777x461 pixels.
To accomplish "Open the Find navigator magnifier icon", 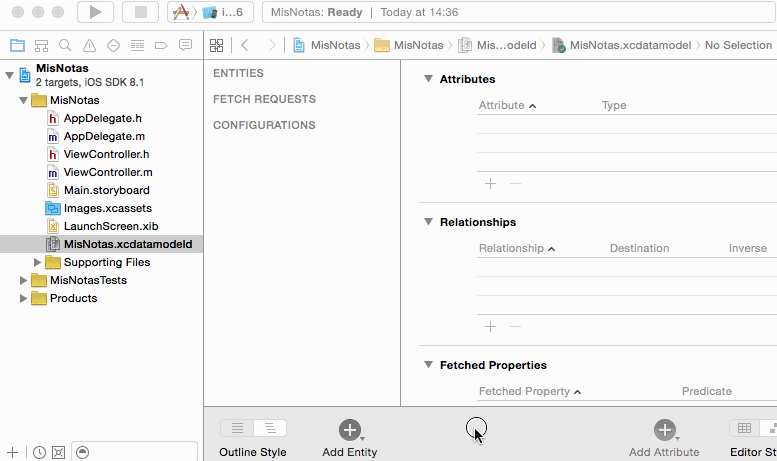I will pyautogui.click(x=65, y=46).
